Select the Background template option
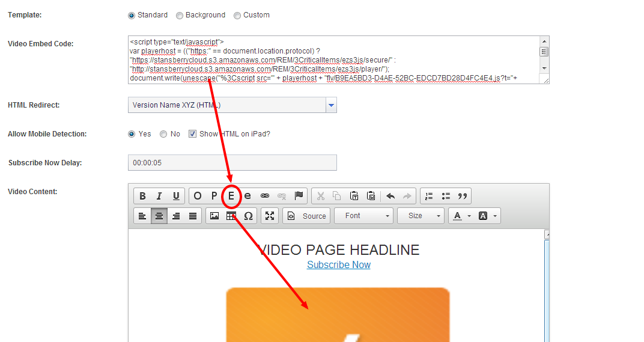This screenshot has height=342, width=644. coord(180,16)
